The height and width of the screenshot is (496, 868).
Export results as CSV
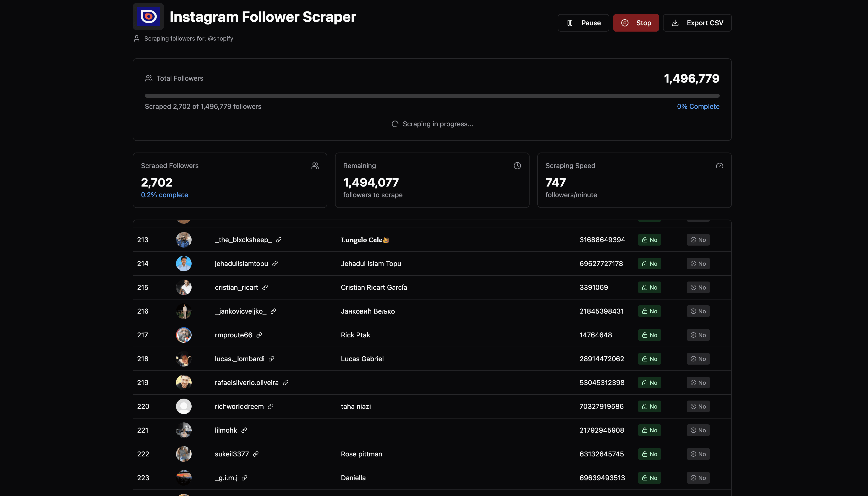[697, 23]
